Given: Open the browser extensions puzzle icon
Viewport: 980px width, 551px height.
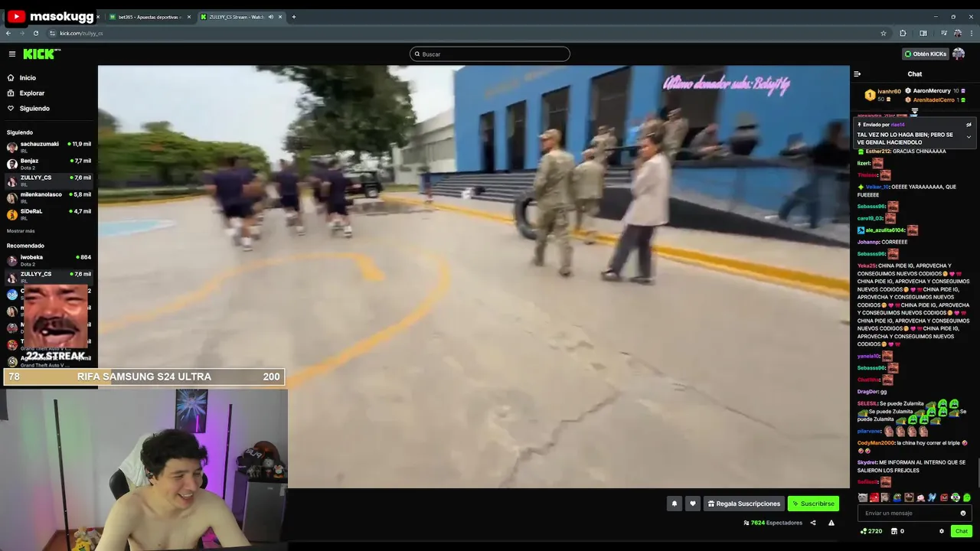Looking at the screenshot, I should click(x=903, y=33).
